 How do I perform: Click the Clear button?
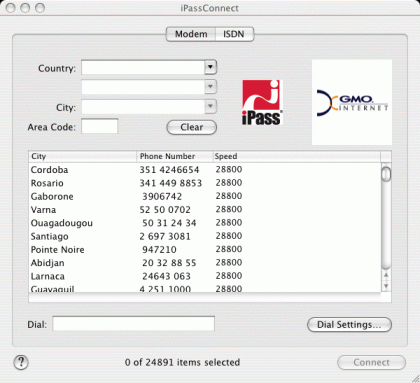click(x=192, y=127)
